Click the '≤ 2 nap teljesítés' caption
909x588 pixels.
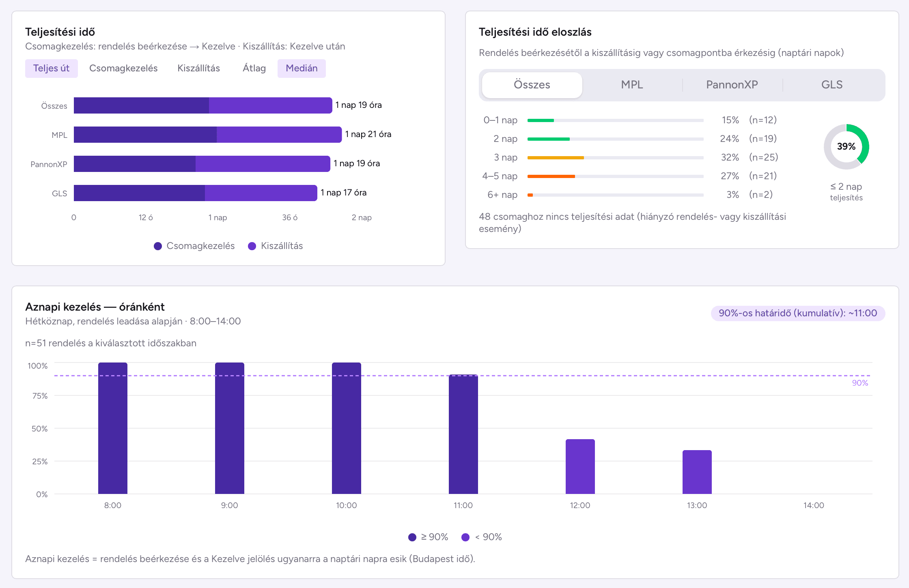tap(846, 192)
